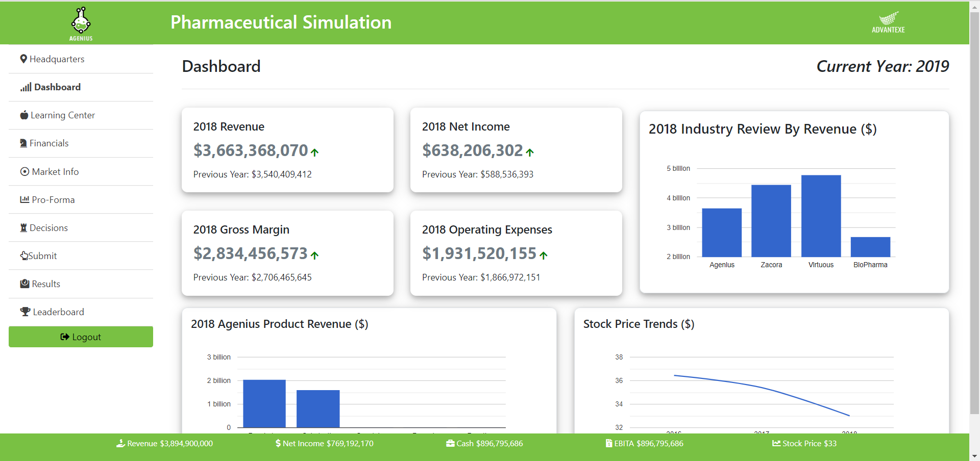This screenshot has height=461, width=980.
Task: Click the Advantexe logo in the header
Action: (889, 22)
